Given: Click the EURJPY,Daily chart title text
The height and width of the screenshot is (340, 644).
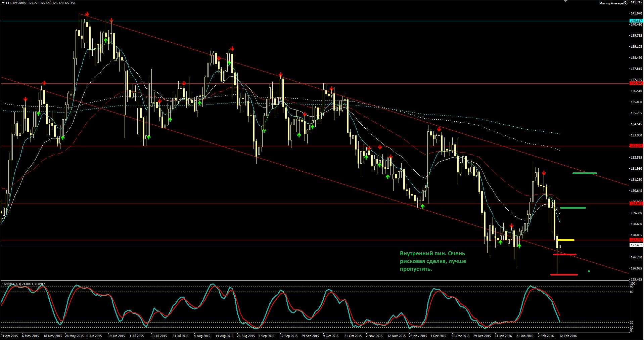Looking at the screenshot, I should [x=16, y=3].
